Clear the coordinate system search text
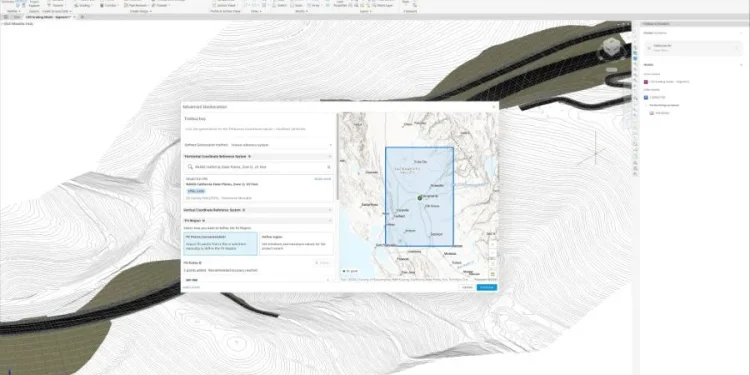This screenshot has height=375, width=750. tap(329, 167)
